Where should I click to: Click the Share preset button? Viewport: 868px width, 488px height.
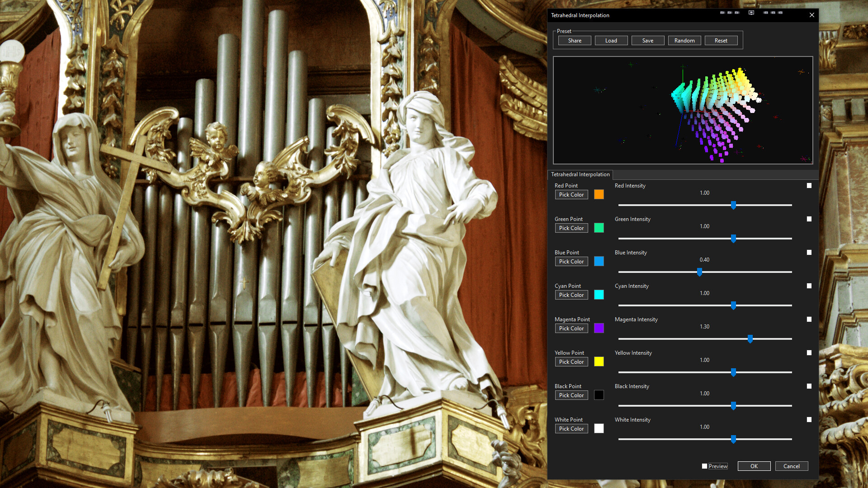(575, 41)
